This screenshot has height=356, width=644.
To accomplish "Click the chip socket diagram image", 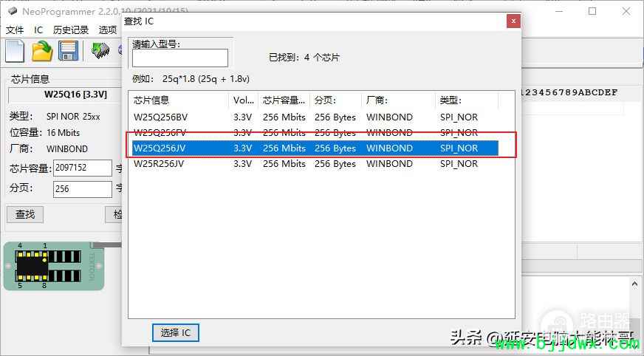I will [53, 266].
